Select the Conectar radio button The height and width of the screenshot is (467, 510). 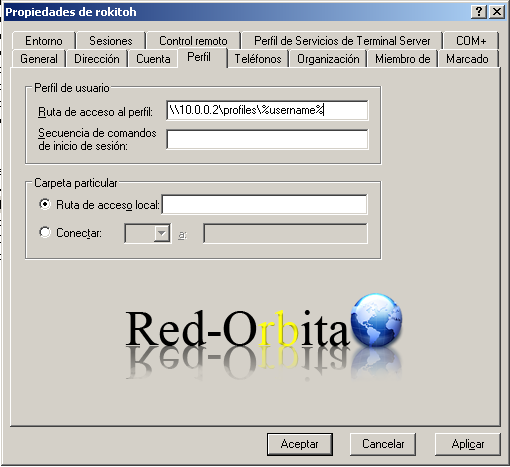45,232
